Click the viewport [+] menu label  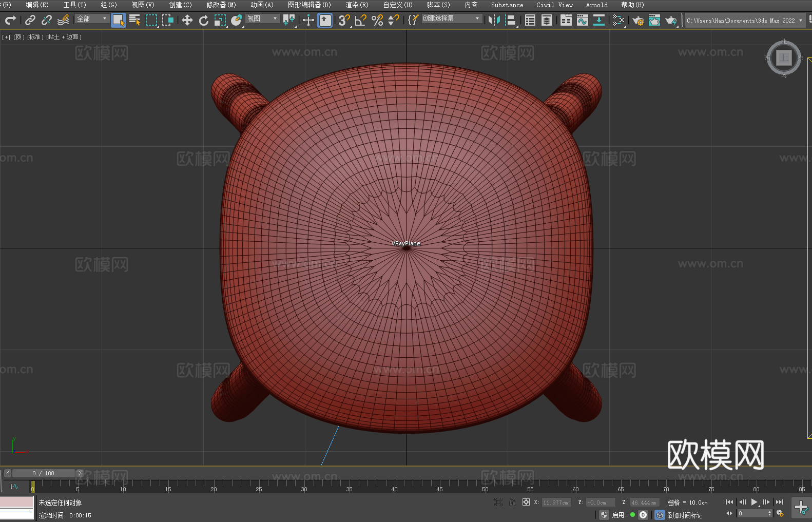6,37
